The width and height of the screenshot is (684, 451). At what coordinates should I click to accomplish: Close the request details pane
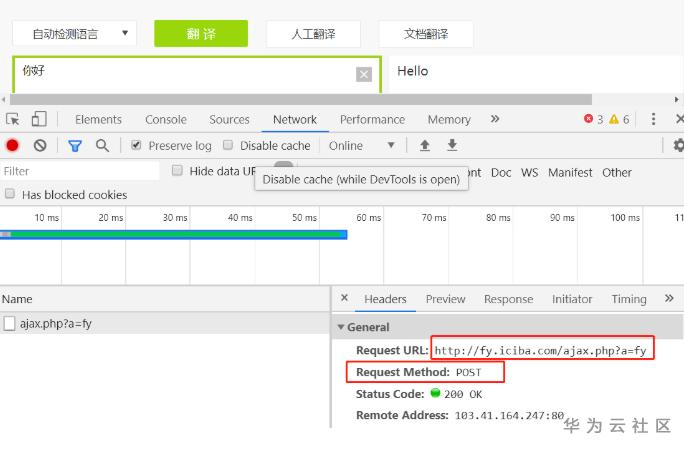[x=344, y=298]
